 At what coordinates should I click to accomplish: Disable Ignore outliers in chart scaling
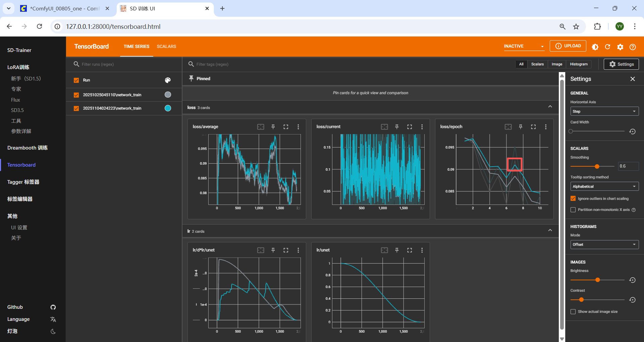(x=573, y=198)
